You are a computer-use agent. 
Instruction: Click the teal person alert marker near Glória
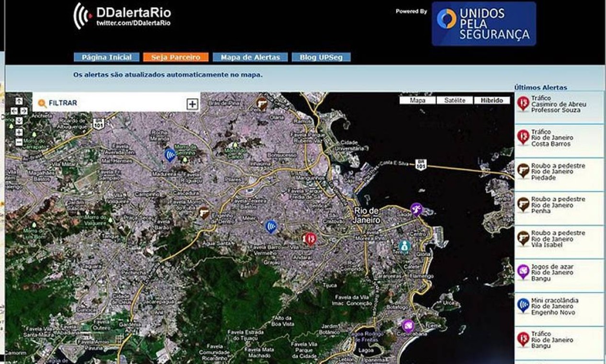click(405, 245)
